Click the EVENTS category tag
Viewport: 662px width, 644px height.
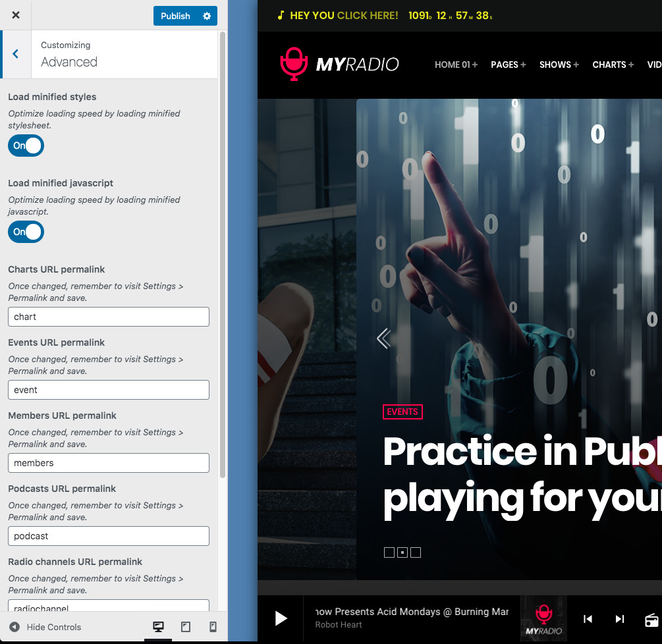pyautogui.click(x=402, y=412)
